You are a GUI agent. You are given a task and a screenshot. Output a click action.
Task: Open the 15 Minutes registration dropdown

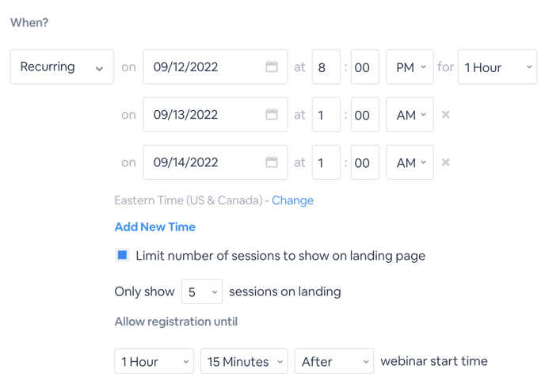tap(244, 361)
